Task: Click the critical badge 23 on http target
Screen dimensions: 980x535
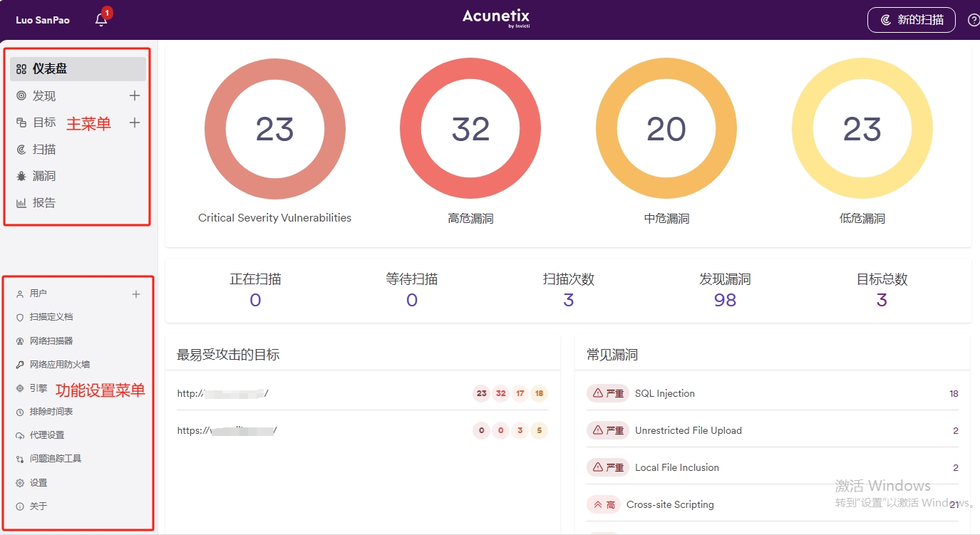Action: [482, 393]
